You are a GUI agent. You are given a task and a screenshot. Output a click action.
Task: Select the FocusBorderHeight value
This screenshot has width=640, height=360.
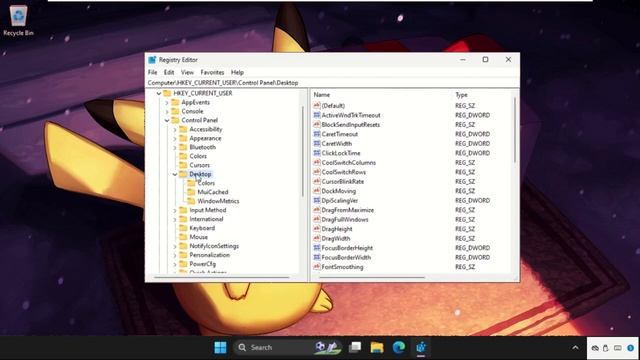pos(347,248)
